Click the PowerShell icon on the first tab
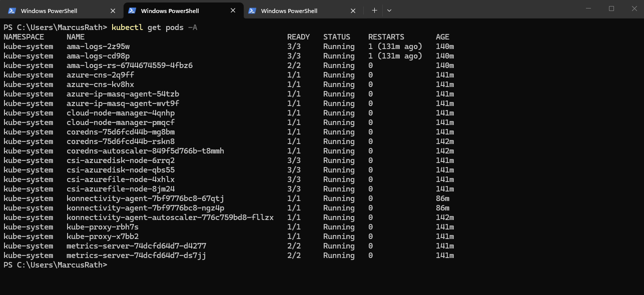This screenshot has width=644, height=295. click(x=12, y=10)
